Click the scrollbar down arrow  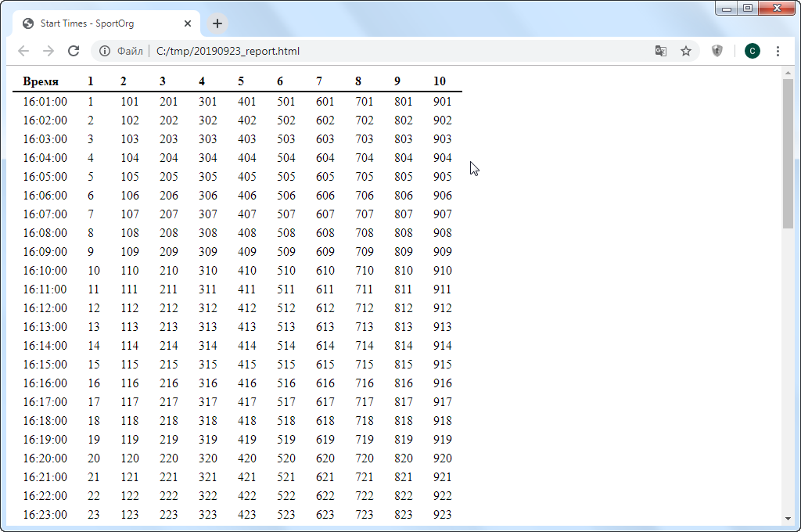click(x=788, y=519)
